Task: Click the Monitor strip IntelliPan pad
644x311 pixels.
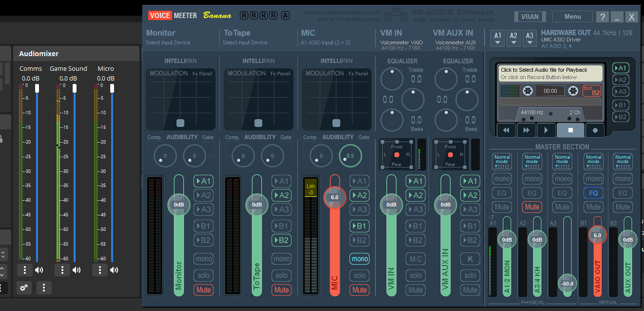Action: tap(180, 99)
